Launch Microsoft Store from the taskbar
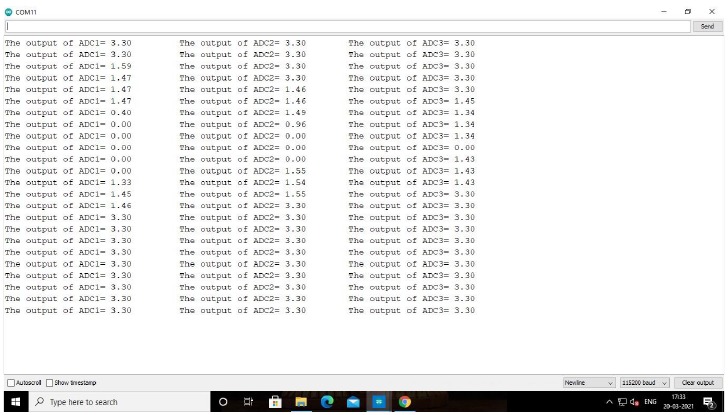 click(275, 402)
